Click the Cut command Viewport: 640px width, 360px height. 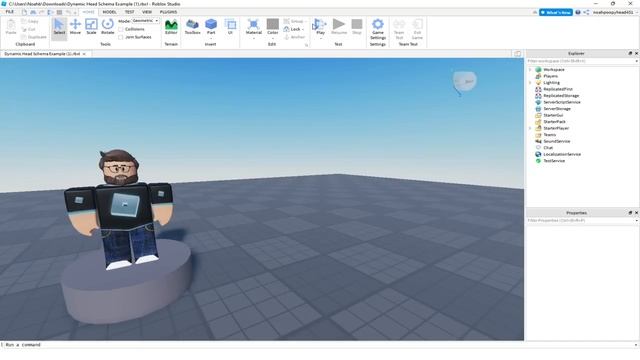point(29,29)
